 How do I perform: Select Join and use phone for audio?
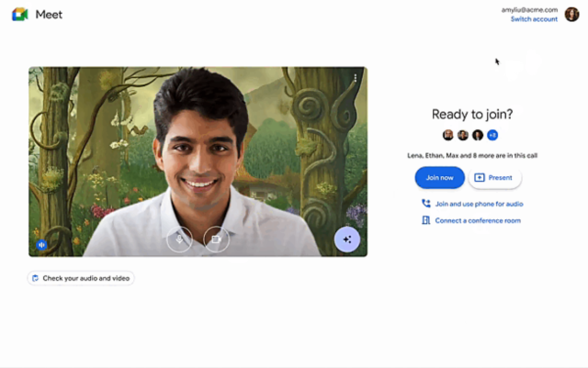(479, 204)
